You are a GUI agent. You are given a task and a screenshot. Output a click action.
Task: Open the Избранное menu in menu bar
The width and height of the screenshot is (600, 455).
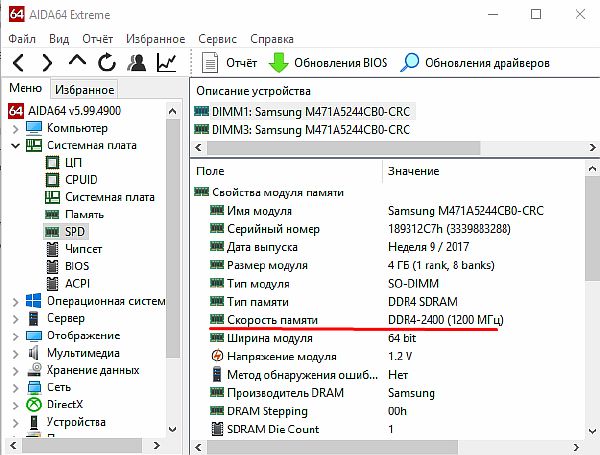[155, 39]
